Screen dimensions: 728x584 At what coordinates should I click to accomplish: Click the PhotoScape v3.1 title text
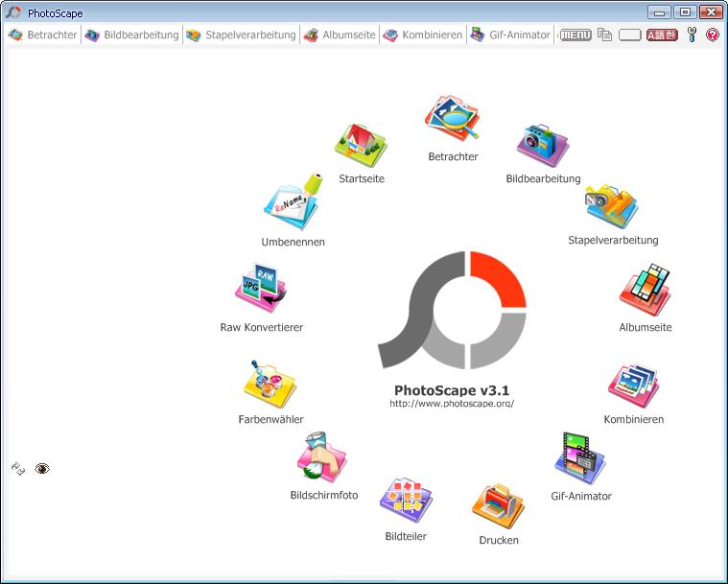[x=452, y=390]
